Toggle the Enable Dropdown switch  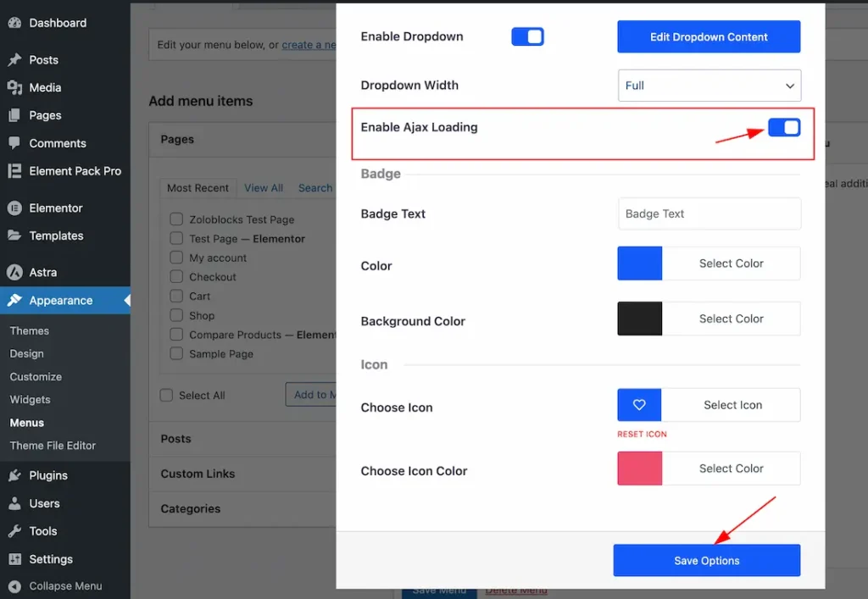click(x=527, y=37)
